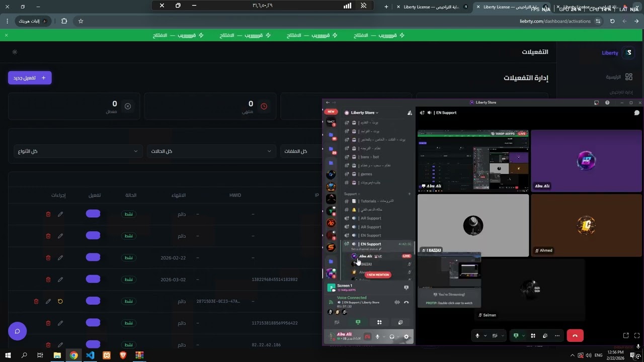Reload the liebrty.com dashboard page

612,21
